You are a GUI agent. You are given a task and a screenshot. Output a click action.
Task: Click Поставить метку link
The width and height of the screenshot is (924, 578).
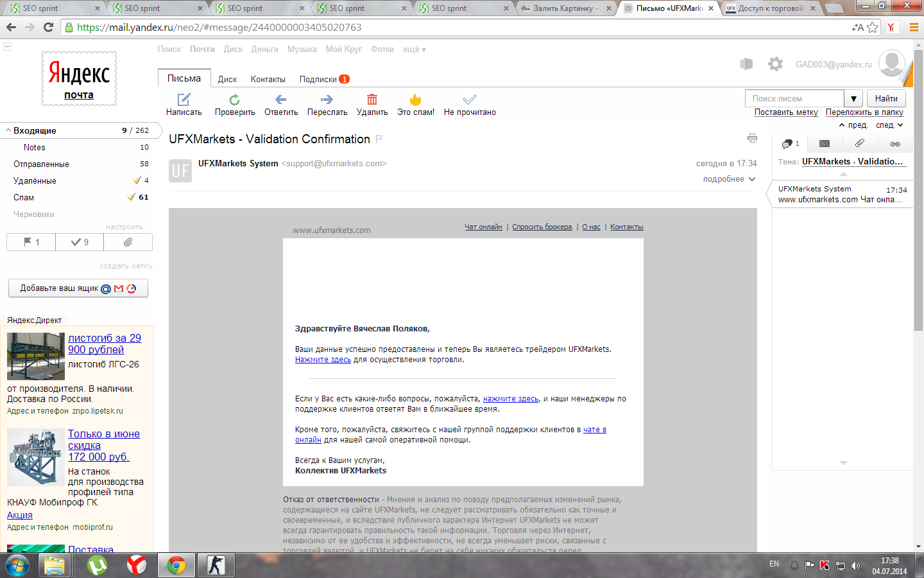point(786,112)
